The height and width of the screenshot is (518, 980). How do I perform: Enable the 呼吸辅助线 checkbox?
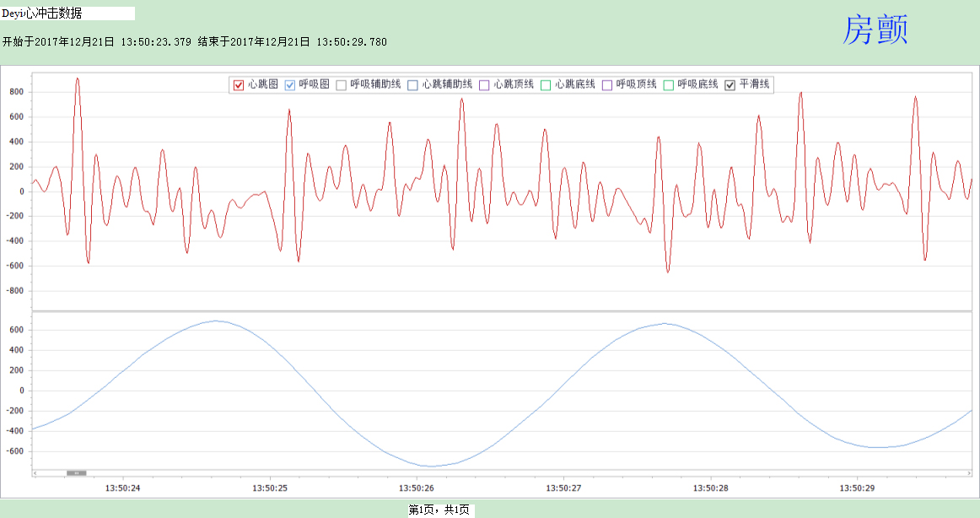(342, 84)
